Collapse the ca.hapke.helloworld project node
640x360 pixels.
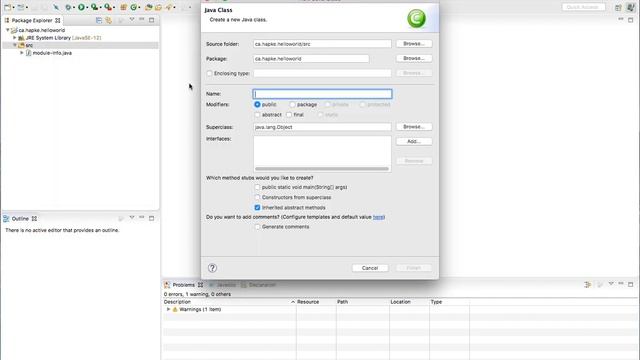point(7,30)
